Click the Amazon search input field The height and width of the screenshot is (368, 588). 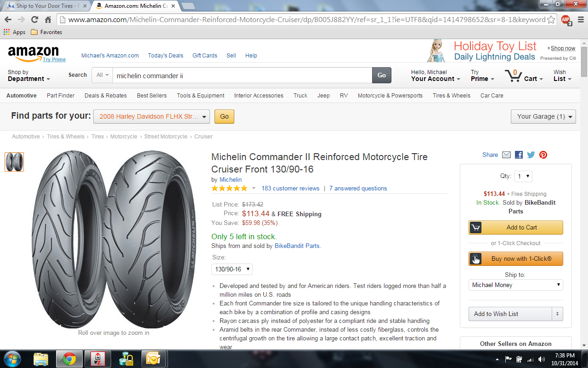(x=242, y=75)
